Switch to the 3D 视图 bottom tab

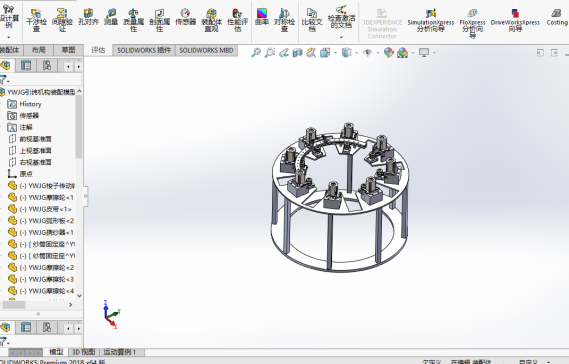[x=83, y=352]
